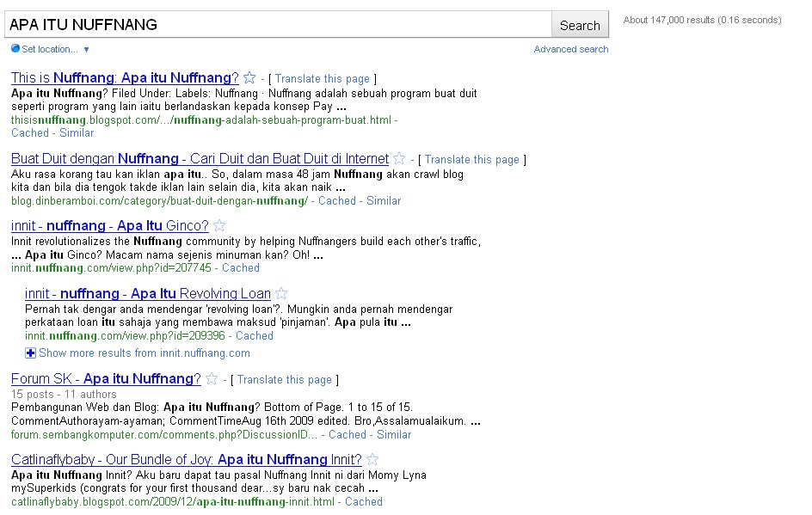Focus the search box containing APA ITU NUFFNANG
The height and width of the screenshot is (515, 812).
point(278,24)
